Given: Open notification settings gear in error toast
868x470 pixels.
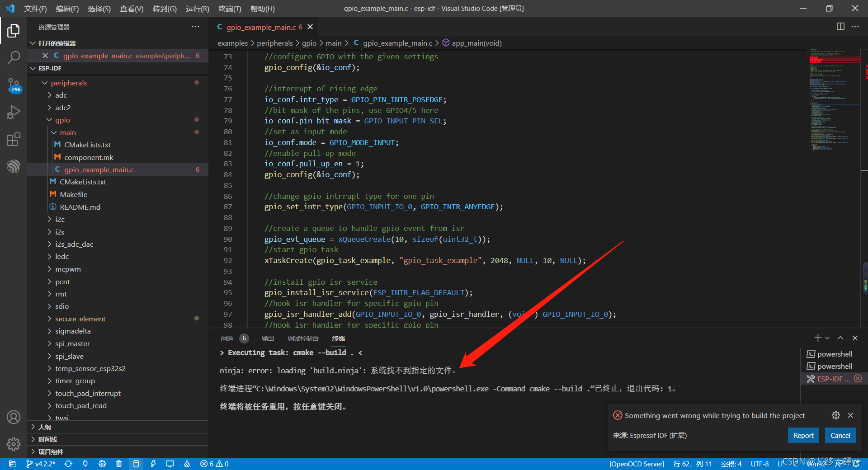Looking at the screenshot, I should 836,415.
